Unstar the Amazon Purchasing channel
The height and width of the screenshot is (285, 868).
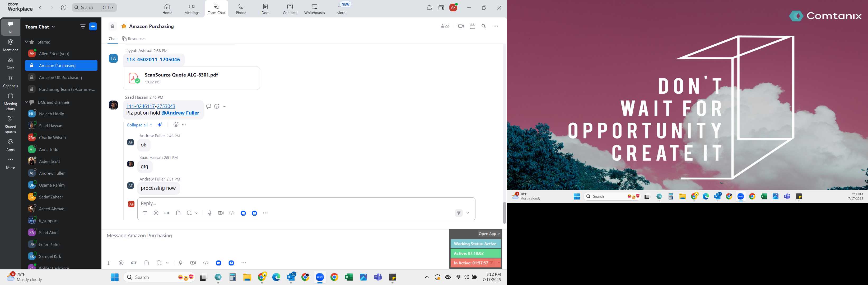pos(124,26)
